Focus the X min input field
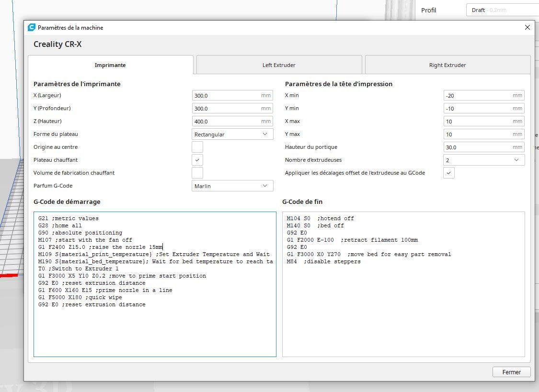 [x=484, y=95]
